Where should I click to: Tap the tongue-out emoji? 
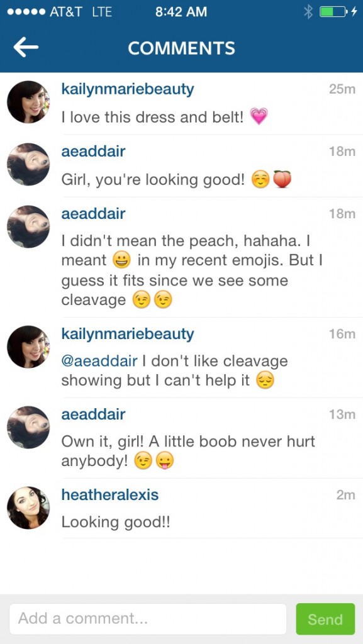pos(165,462)
